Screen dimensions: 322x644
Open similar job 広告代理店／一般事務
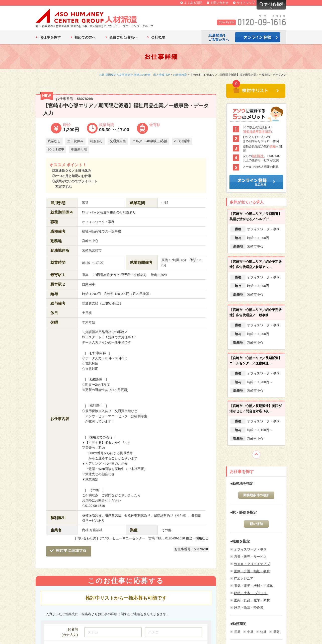tap(256, 312)
